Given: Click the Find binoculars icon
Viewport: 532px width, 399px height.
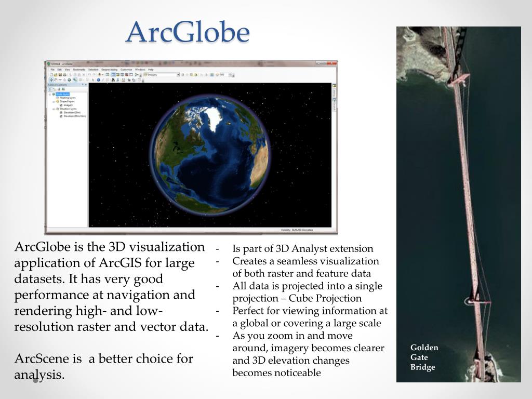Looking at the screenshot, I should [113, 80].
